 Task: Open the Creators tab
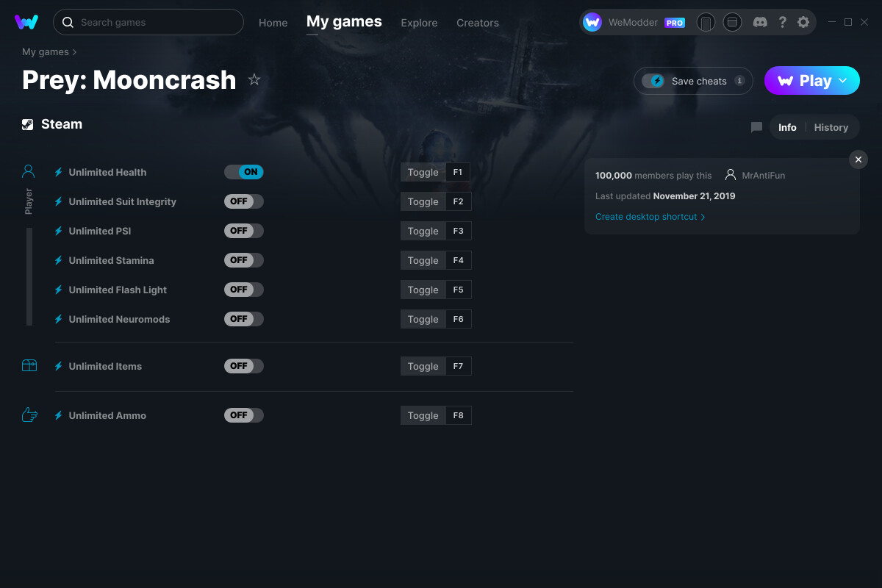coord(478,23)
